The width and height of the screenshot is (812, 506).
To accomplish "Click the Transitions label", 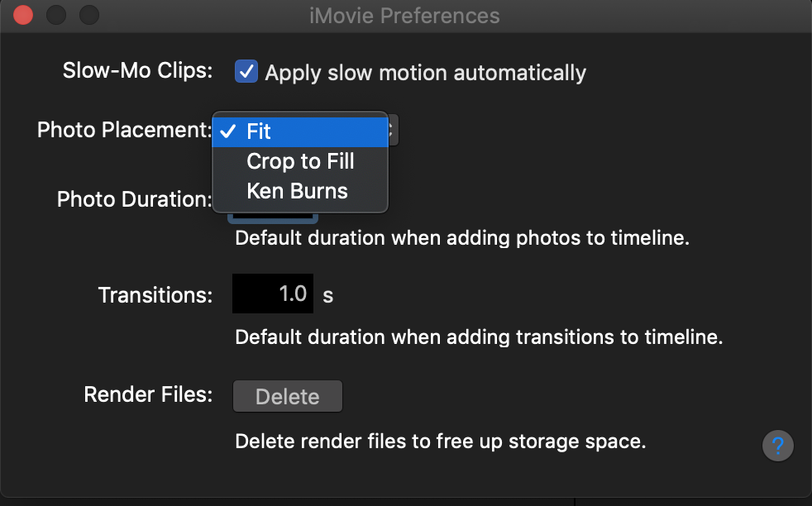I will click(155, 295).
